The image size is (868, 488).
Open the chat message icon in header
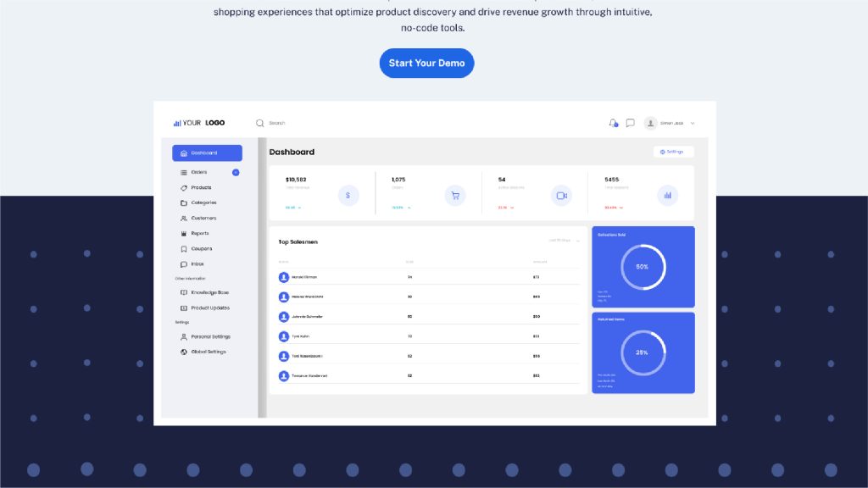tap(630, 123)
